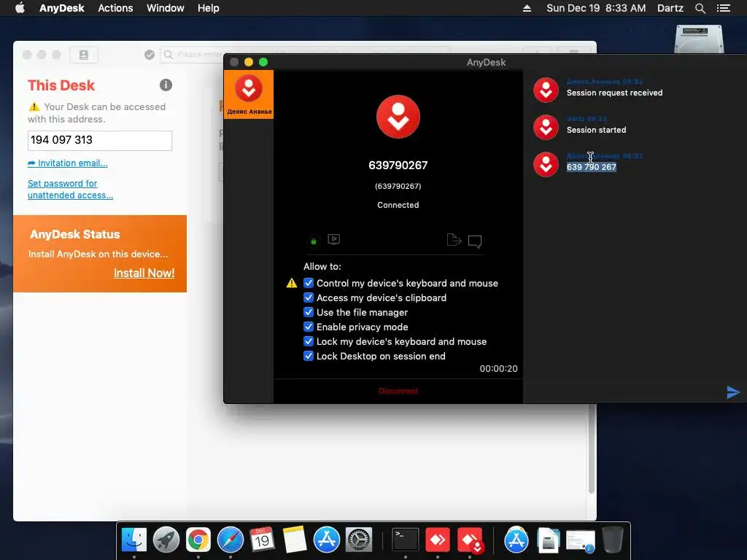Uncheck Use the file manager
The width and height of the screenshot is (747, 560).
309,312
